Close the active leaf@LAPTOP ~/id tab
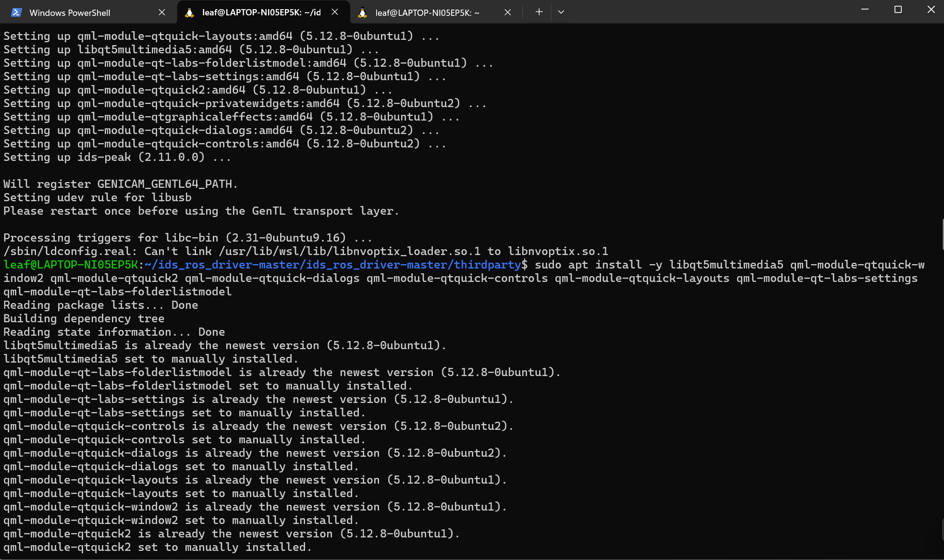 pyautogui.click(x=335, y=12)
